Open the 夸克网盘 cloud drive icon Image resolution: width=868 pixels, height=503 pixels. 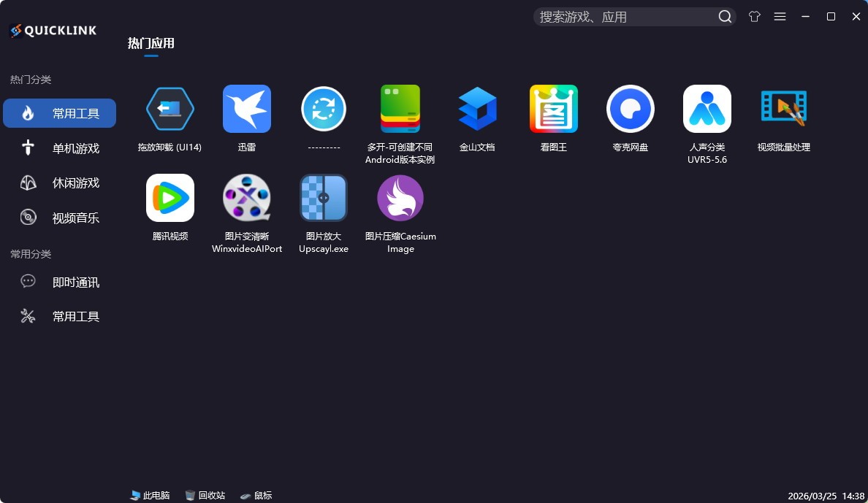tap(631, 109)
